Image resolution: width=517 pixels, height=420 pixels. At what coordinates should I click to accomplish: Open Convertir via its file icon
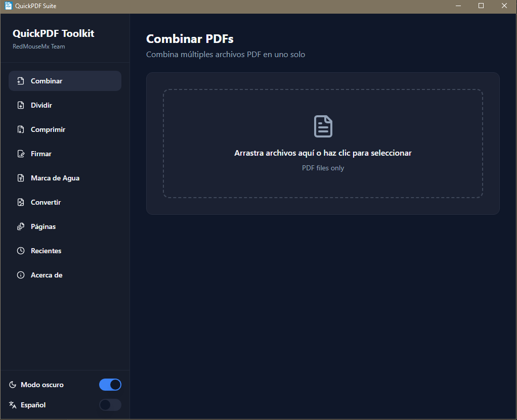[21, 202]
